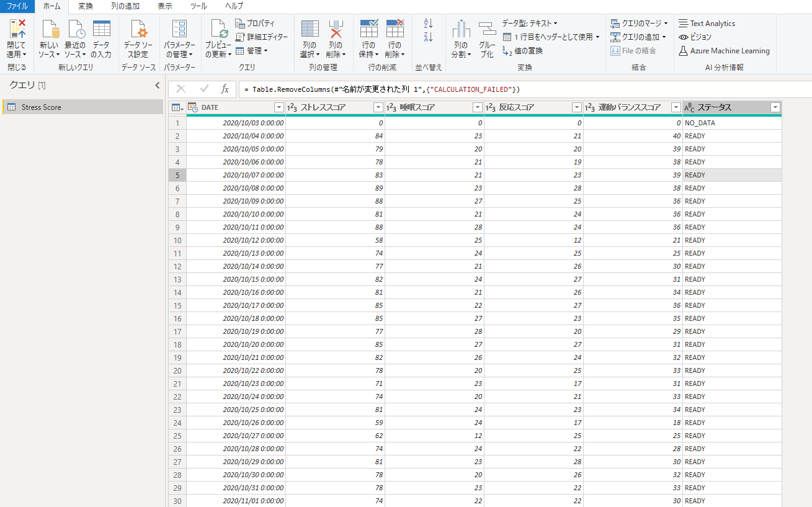Click the fx formula icon
Screen dimensions: 812x507
coord(225,89)
